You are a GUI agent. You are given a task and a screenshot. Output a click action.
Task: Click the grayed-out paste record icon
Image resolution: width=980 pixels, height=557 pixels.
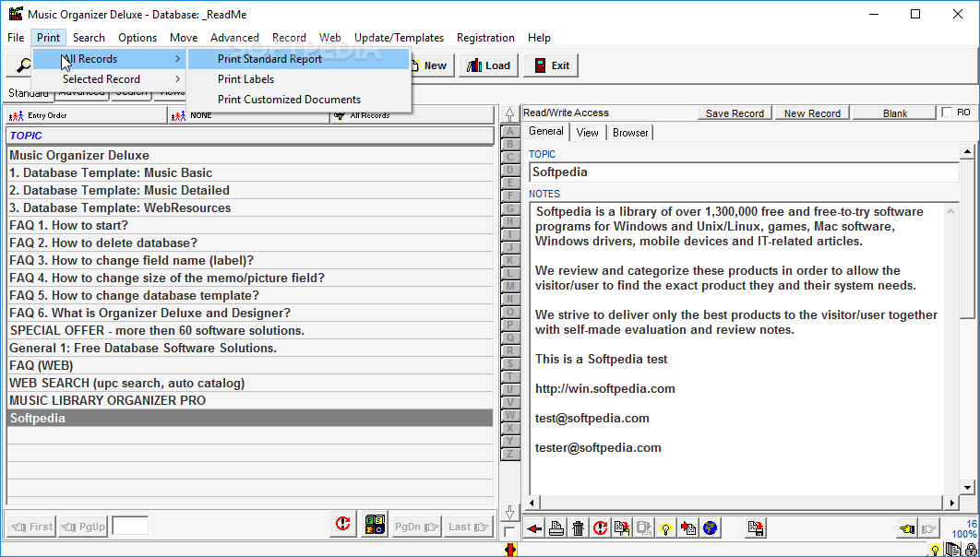pyautogui.click(x=644, y=528)
